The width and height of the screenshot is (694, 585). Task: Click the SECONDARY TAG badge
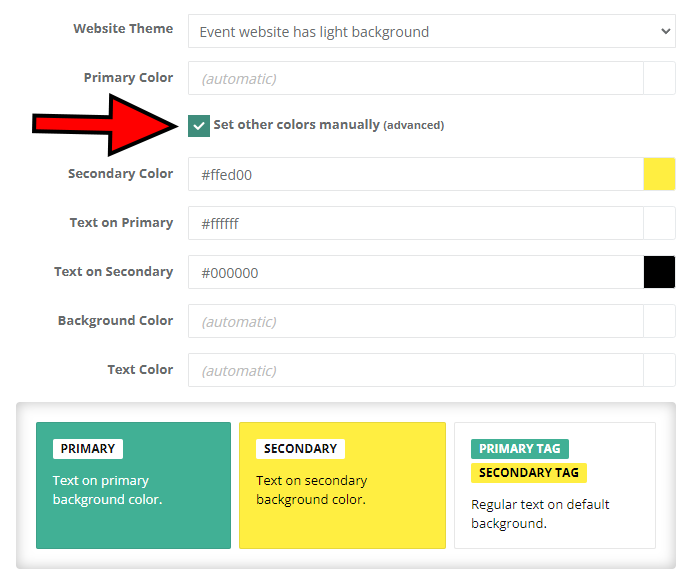pos(529,473)
